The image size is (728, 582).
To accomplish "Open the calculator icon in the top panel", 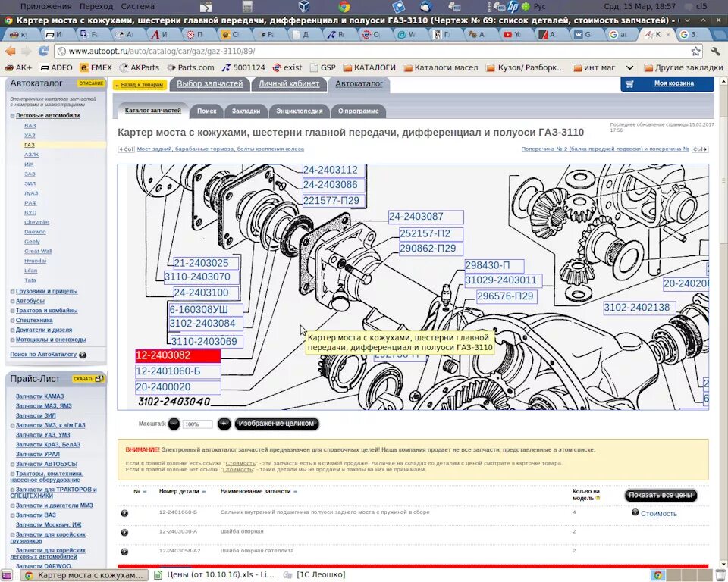I will pyautogui.click(x=247, y=7).
